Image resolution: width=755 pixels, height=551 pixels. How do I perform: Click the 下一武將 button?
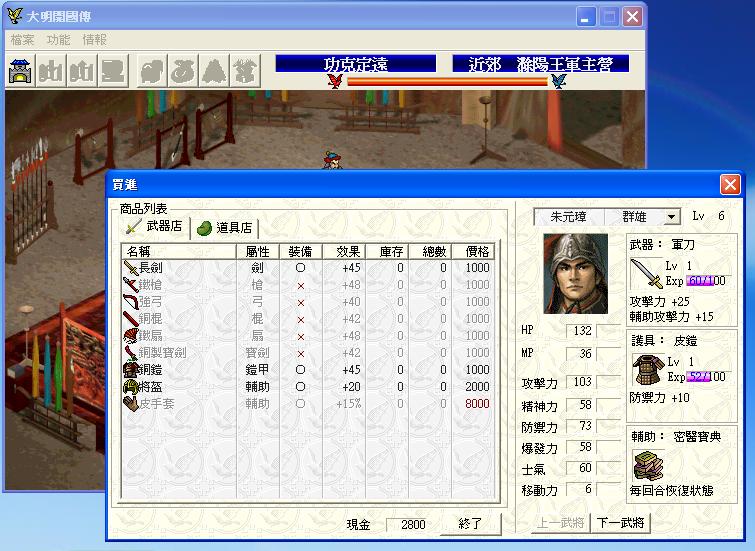[x=620, y=523]
